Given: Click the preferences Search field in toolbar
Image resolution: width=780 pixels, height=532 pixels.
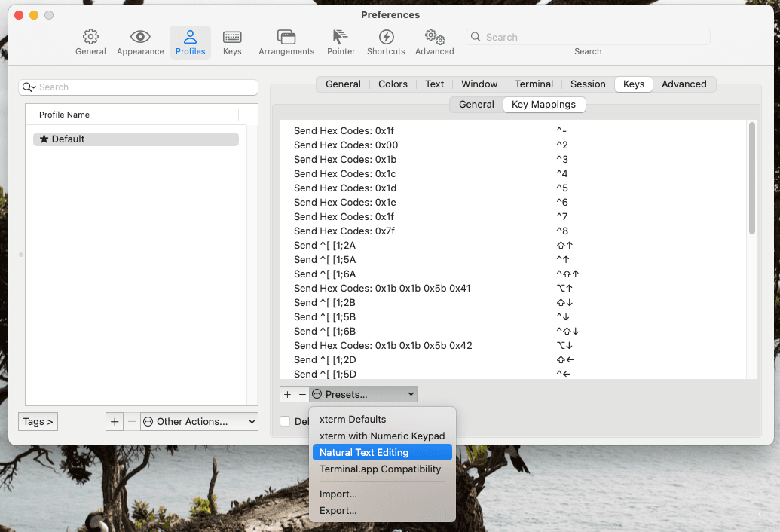Looking at the screenshot, I should click(588, 37).
